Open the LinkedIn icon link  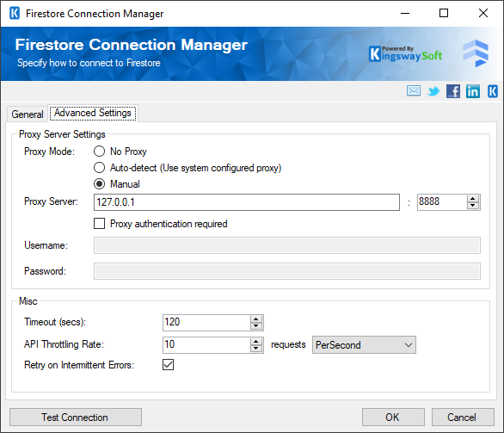(x=473, y=91)
